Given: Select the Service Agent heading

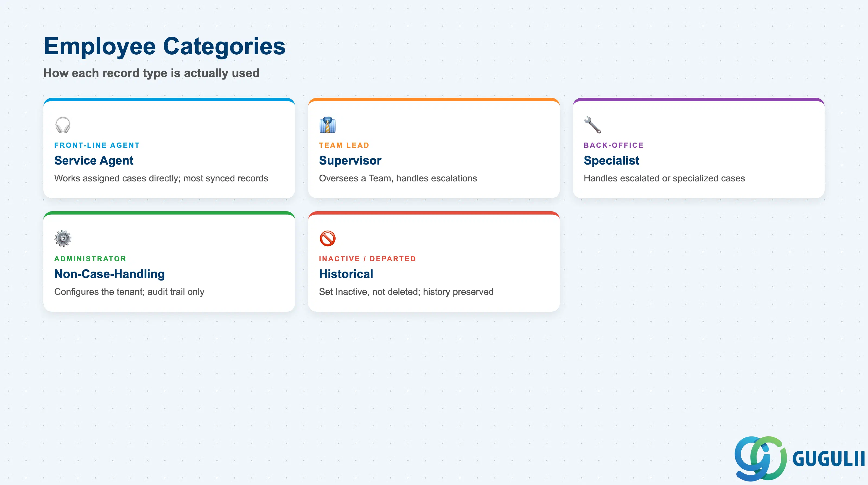Looking at the screenshot, I should (x=94, y=160).
